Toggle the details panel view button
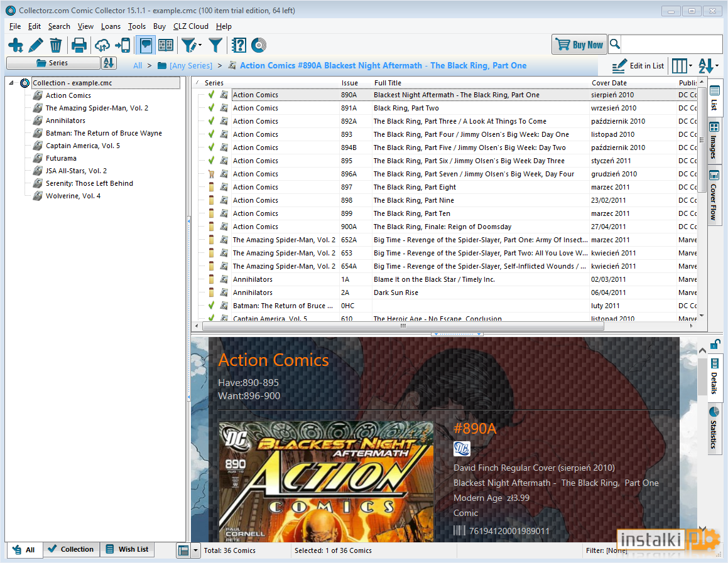The height and width of the screenshot is (563, 728). 146,45
